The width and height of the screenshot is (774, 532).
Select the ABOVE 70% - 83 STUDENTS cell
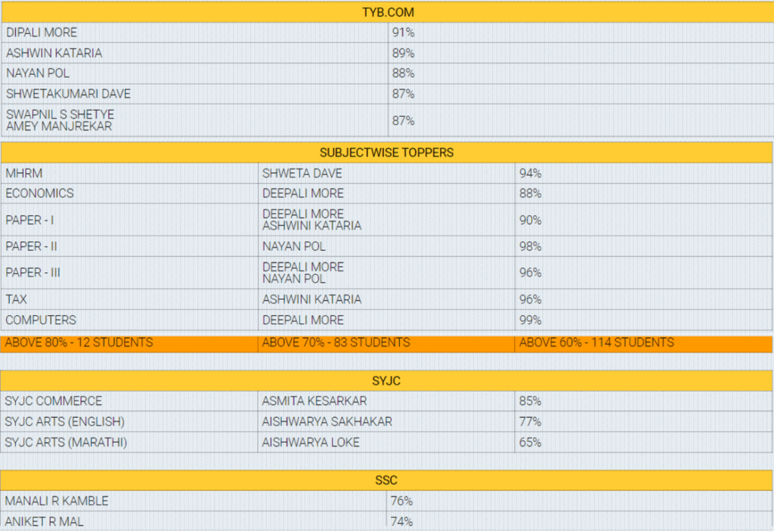pyautogui.click(x=386, y=343)
